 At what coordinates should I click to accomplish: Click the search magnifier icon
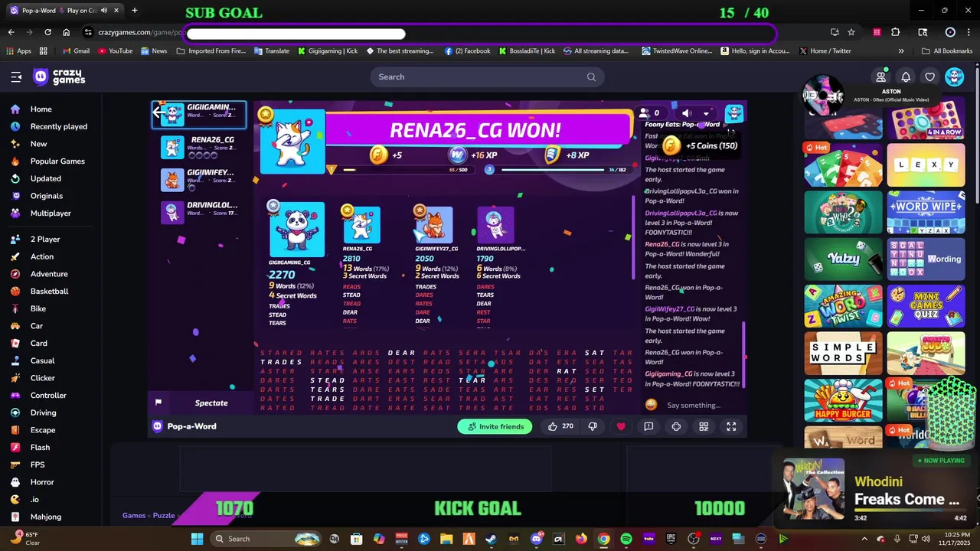point(591,77)
